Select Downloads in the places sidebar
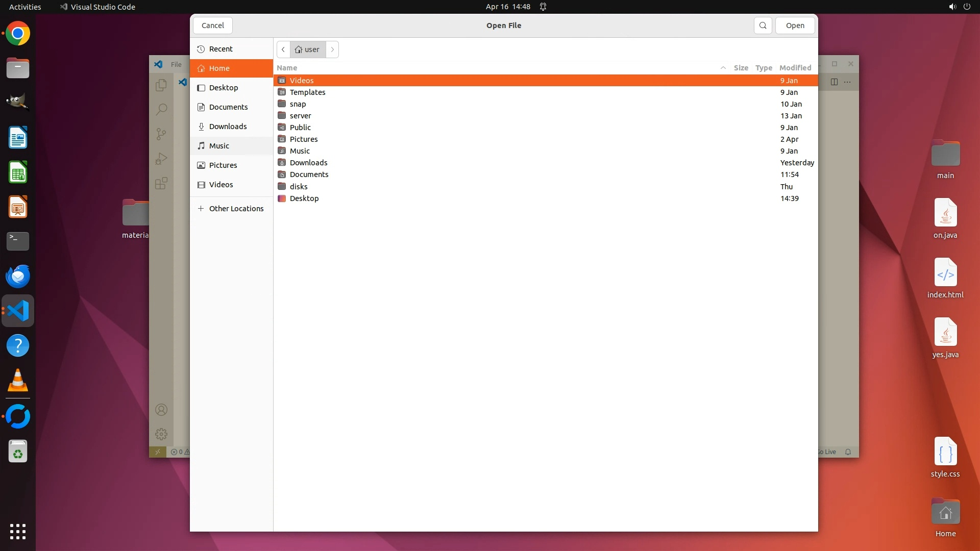This screenshot has height=551, width=980. click(x=228, y=127)
